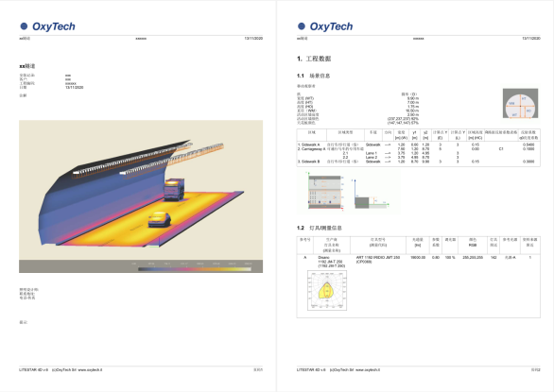The width and height of the screenshot is (554, 392).
Task: Select the truck in the tunnel rendering
Action: [x=174, y=189]
